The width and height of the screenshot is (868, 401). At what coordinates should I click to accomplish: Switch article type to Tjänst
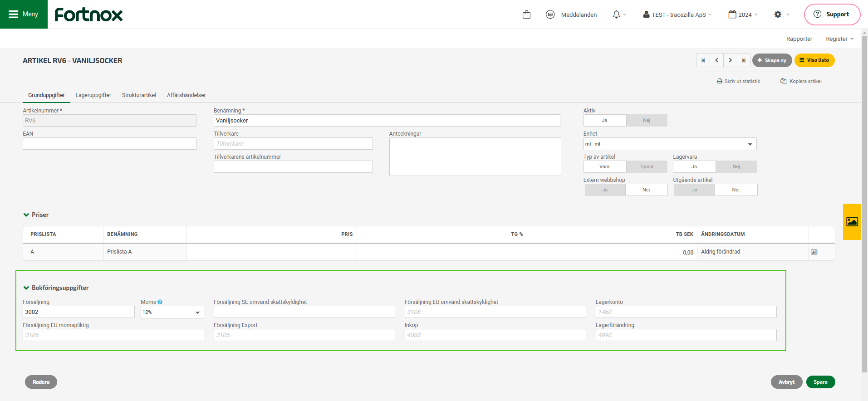coord(646,167)
